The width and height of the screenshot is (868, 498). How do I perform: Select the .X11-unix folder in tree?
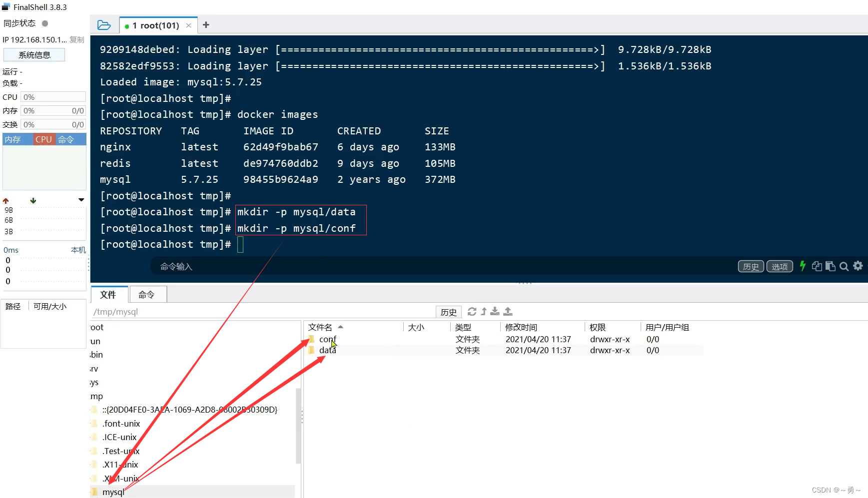pos(120,465)
